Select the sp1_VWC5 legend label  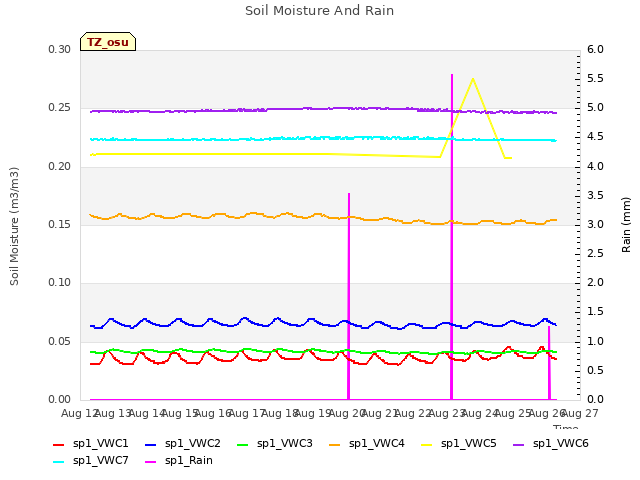[469, 444]
